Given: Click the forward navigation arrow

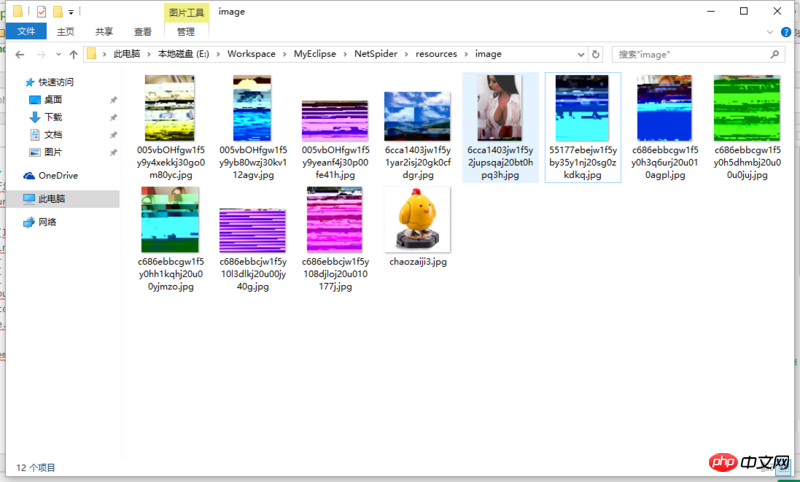Looking at the screenshot, I should 41,55.
